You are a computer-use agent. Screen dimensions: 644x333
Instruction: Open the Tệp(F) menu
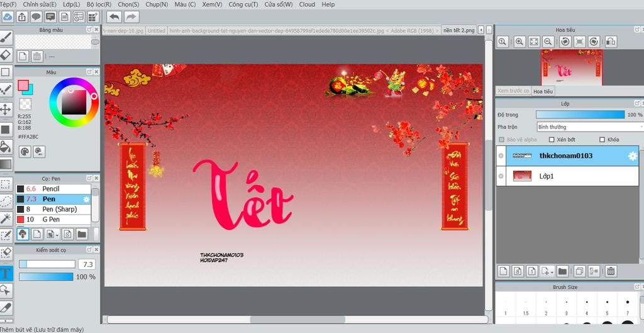tap(8, 4)
